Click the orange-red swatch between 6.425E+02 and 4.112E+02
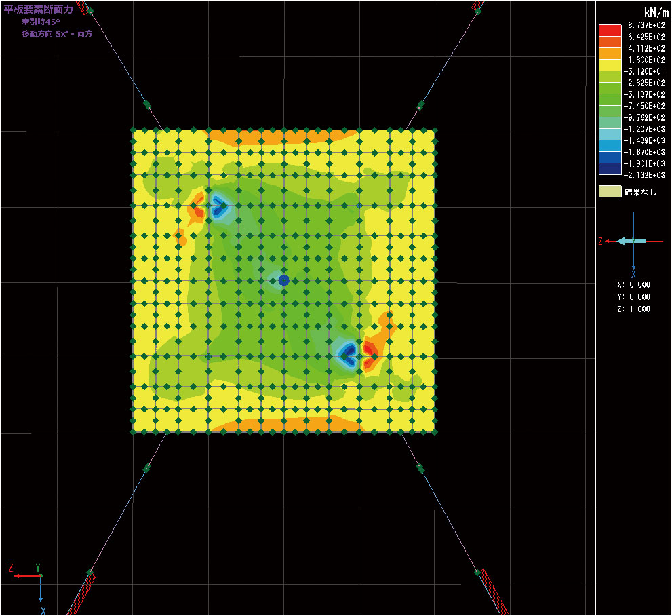The height and width of the screenshot is (616, 672). tap(610, 42)
